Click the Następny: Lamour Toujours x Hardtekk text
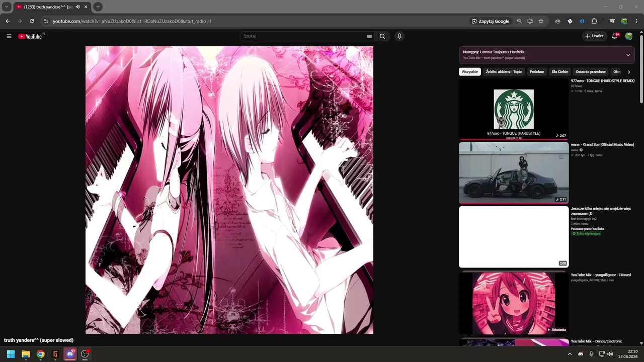The height and width of the screenshot is (362, 644). click(x=494, y=52)
